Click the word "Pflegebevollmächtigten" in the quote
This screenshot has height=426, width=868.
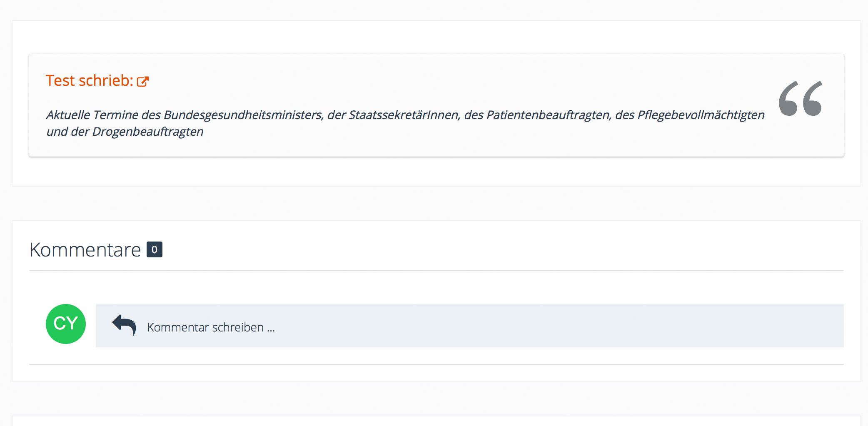(701, 115)
